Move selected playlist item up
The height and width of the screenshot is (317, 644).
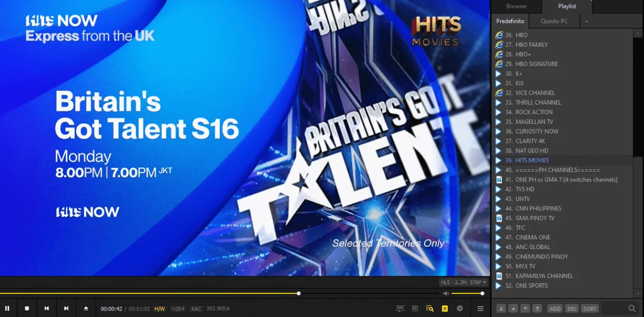pos(513,308)
